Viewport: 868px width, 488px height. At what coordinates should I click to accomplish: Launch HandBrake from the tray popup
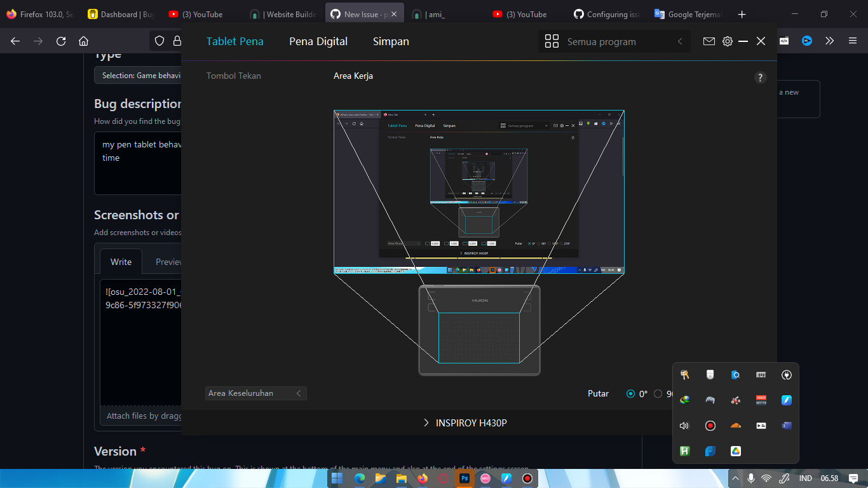(x=684, y=451)
